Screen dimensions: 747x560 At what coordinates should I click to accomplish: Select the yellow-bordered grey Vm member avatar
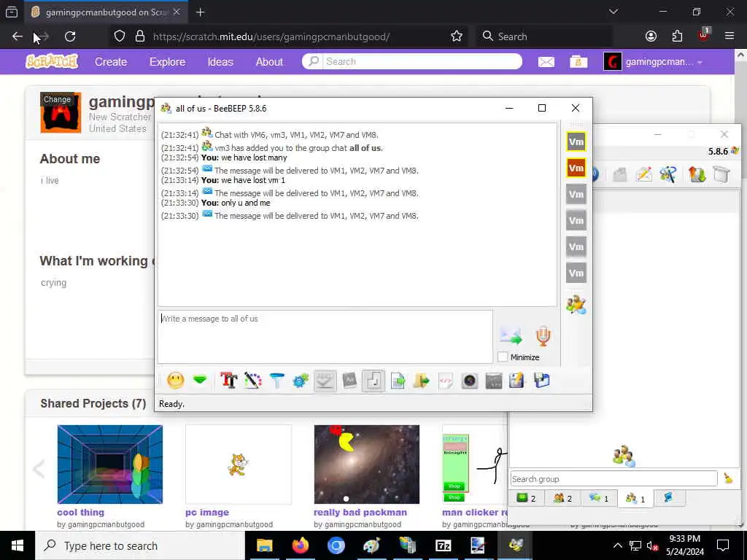click(576, 141)
